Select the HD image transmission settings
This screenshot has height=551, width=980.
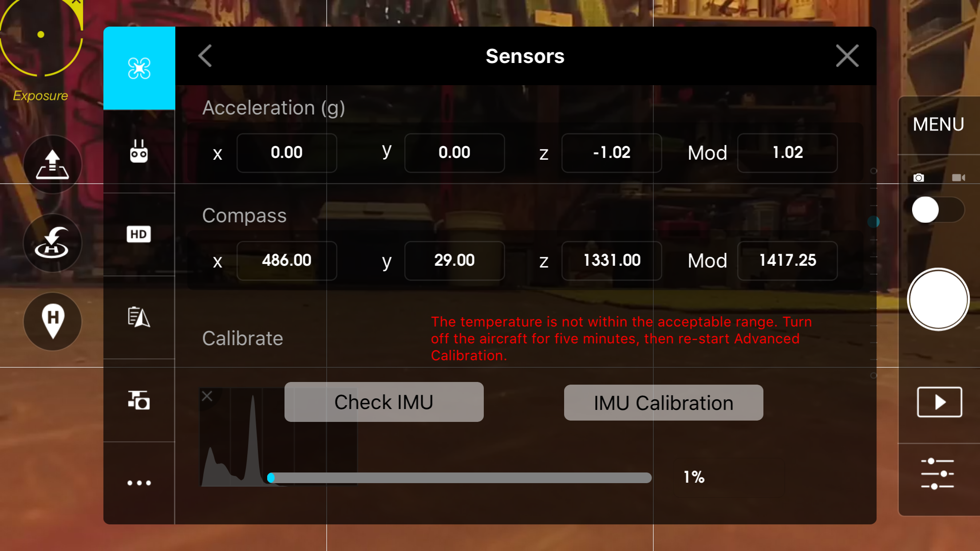coord(139,234)
